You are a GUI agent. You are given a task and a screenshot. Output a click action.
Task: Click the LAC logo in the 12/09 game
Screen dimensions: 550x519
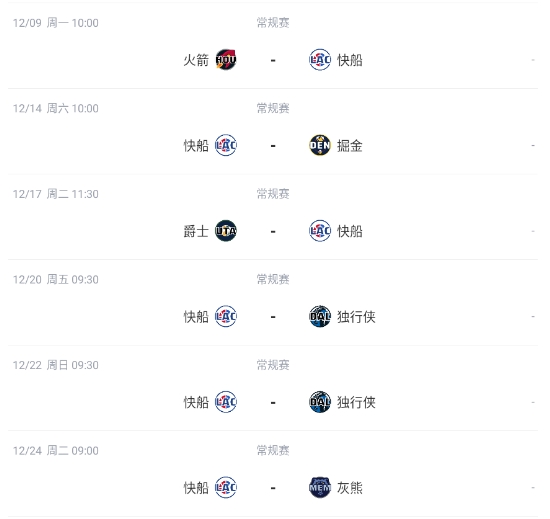320,60
